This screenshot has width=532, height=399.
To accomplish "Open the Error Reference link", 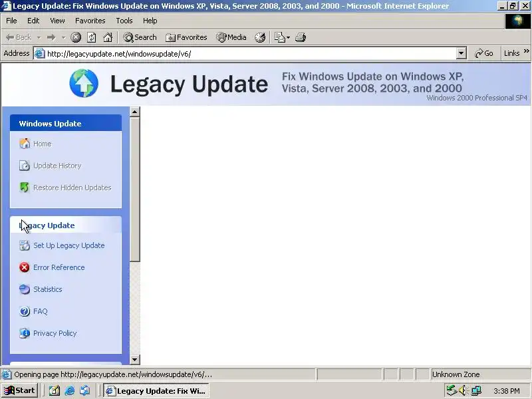I will [x=59, y=268].
